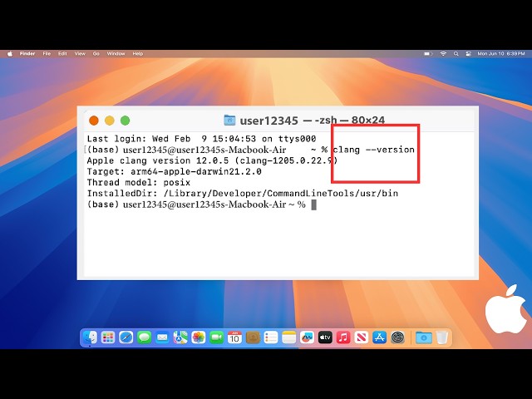
Task: Open the Messages app in Dock
Action: pyautogui.click(x=144, y=337)
